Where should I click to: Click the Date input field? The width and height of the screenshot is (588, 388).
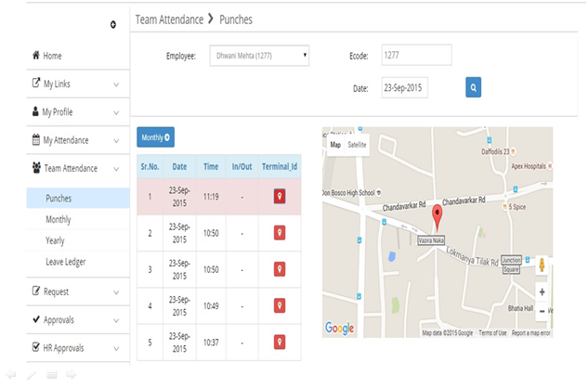click(415, 87)
